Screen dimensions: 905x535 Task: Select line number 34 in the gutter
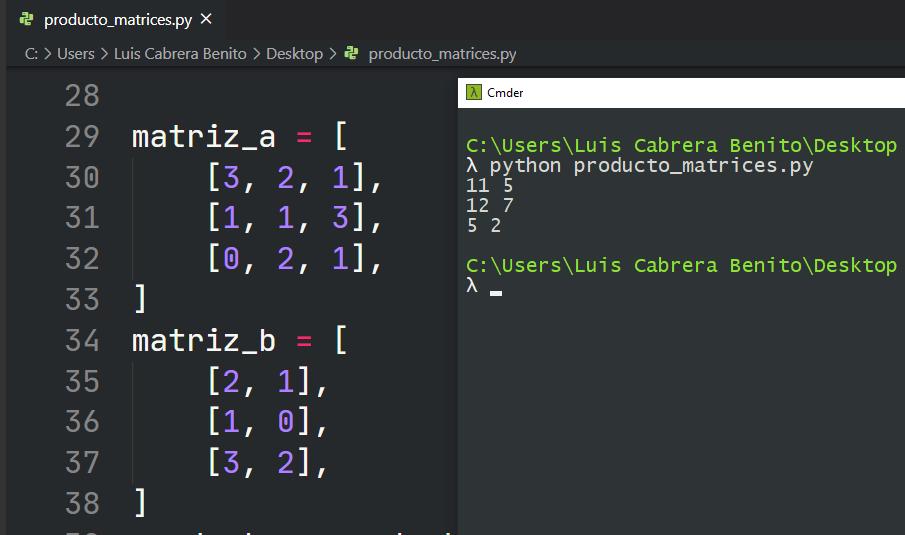[82, 340]
